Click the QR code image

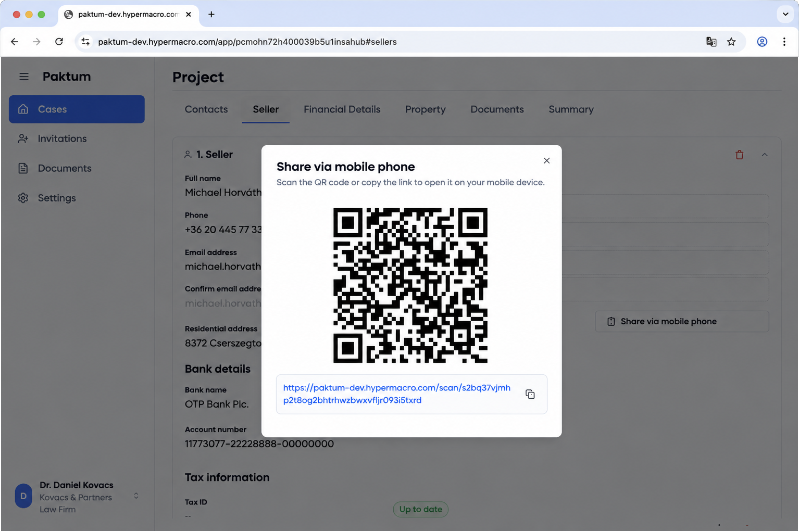click(x=410, y=285)
